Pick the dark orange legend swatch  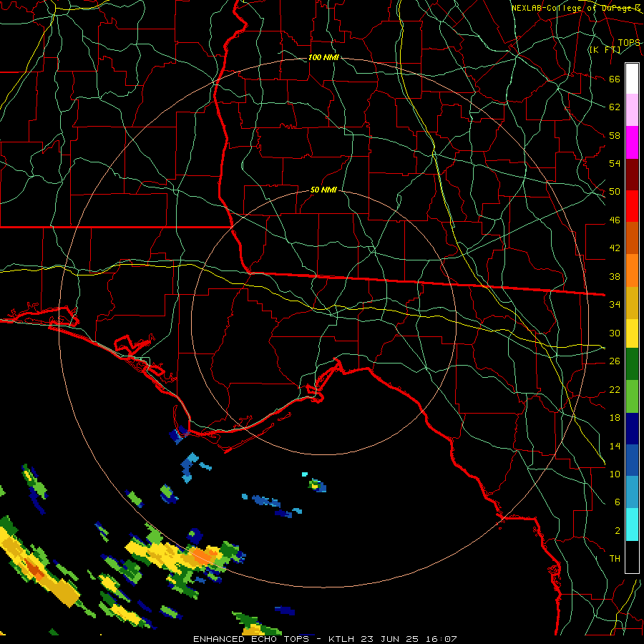tap(632, 238)
